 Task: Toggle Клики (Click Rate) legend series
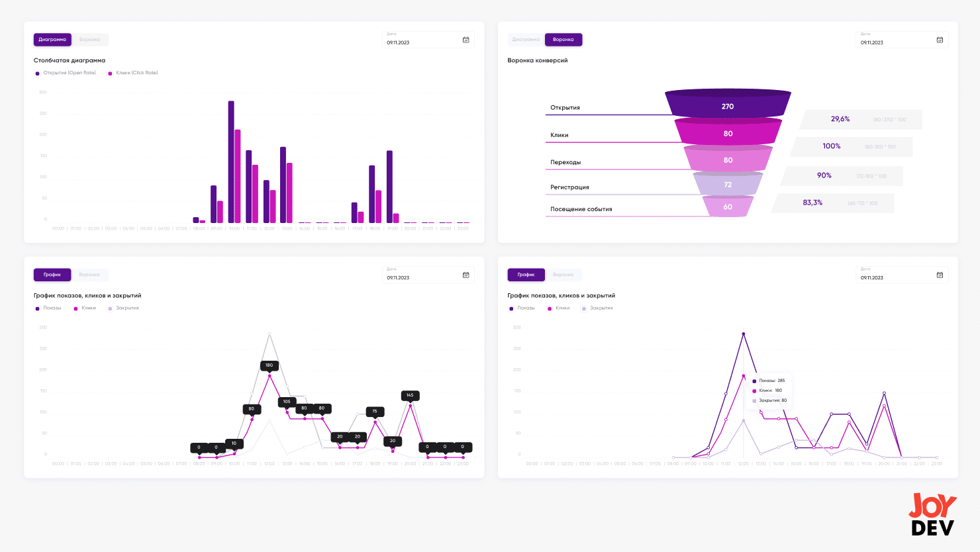click(133, 73)
